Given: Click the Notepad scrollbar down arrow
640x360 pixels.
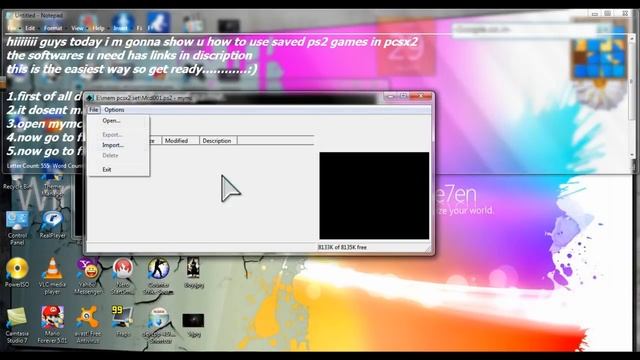Looking at the screenshot, I should coord(632,155).
